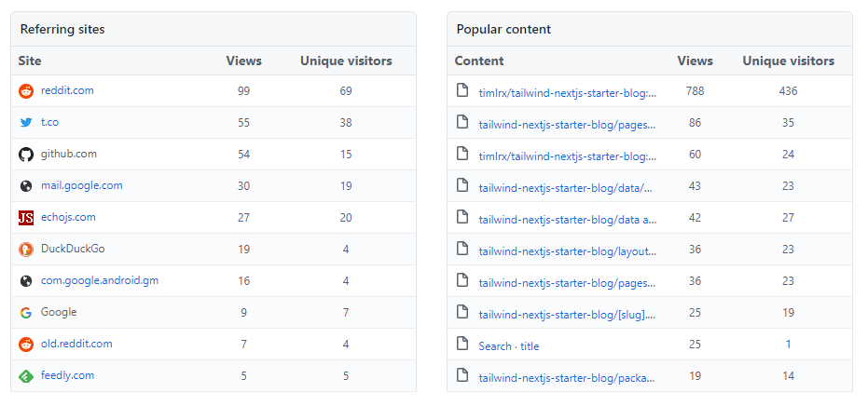Click the file icon beside Search · title
The image size is (868, 406).
(462, 345)
